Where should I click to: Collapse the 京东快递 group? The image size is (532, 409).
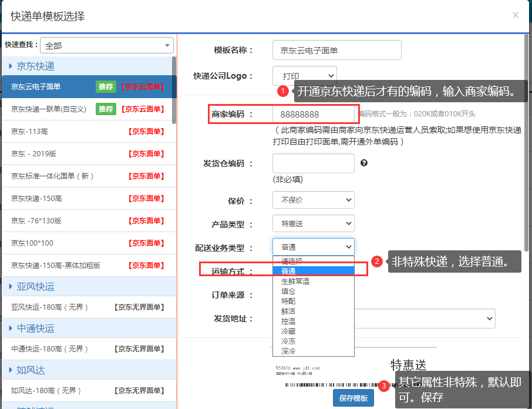(35, 66)
